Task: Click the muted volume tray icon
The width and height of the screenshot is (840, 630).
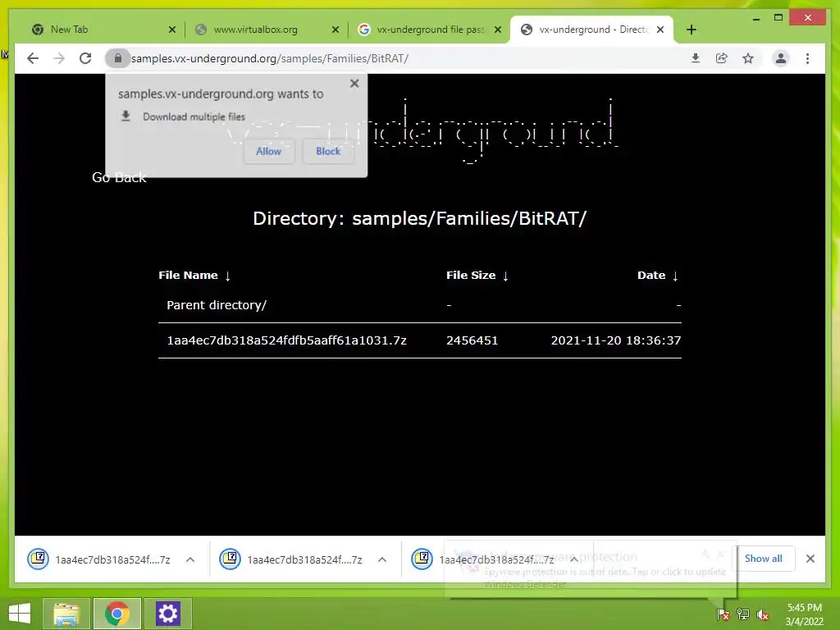Action: [763, 614]
